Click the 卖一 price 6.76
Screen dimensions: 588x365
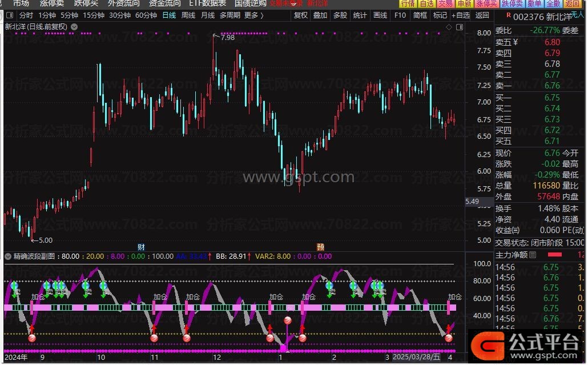[552, 86]
